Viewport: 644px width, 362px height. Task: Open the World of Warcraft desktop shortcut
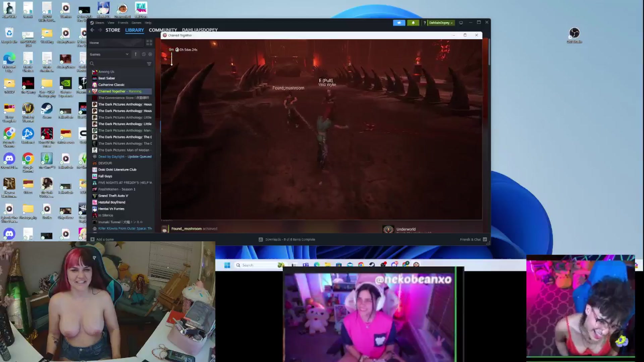click(28, 112)
